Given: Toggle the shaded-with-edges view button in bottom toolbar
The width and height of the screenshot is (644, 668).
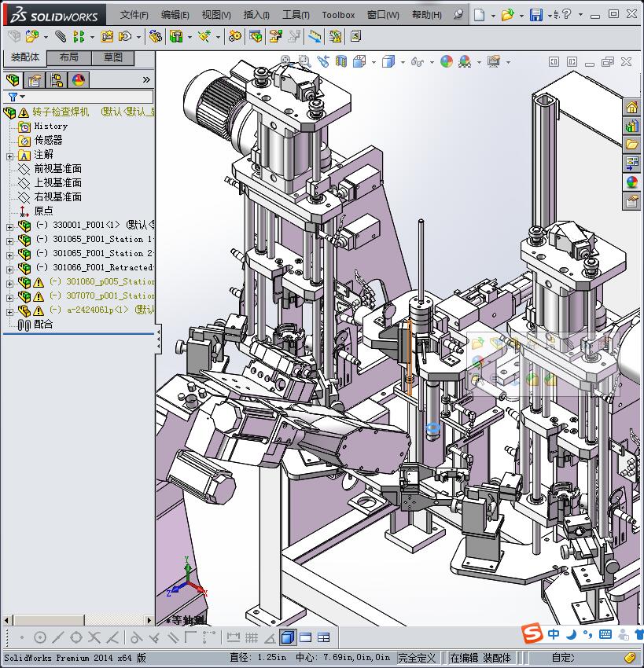Looking at the screenshot, I should 287,637.
